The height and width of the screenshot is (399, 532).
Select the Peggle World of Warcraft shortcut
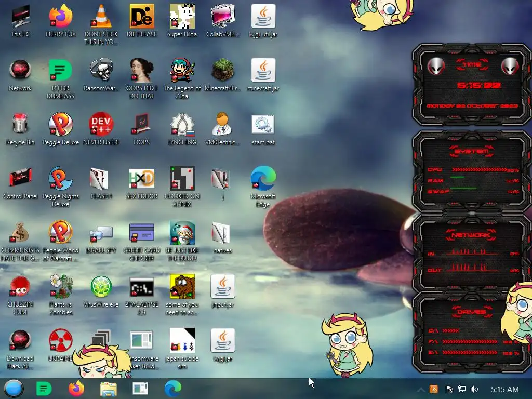tap(61, 241)
